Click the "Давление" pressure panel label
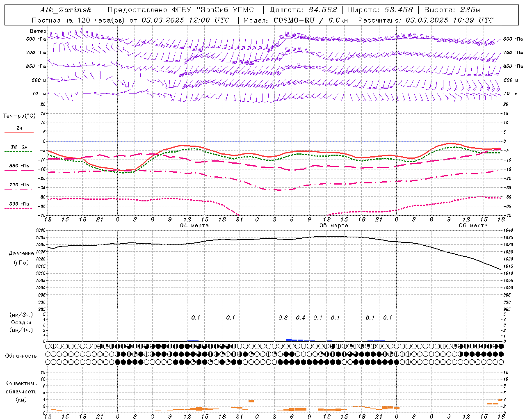The height and width of the screenshot is (420, 525). (21, 253)
